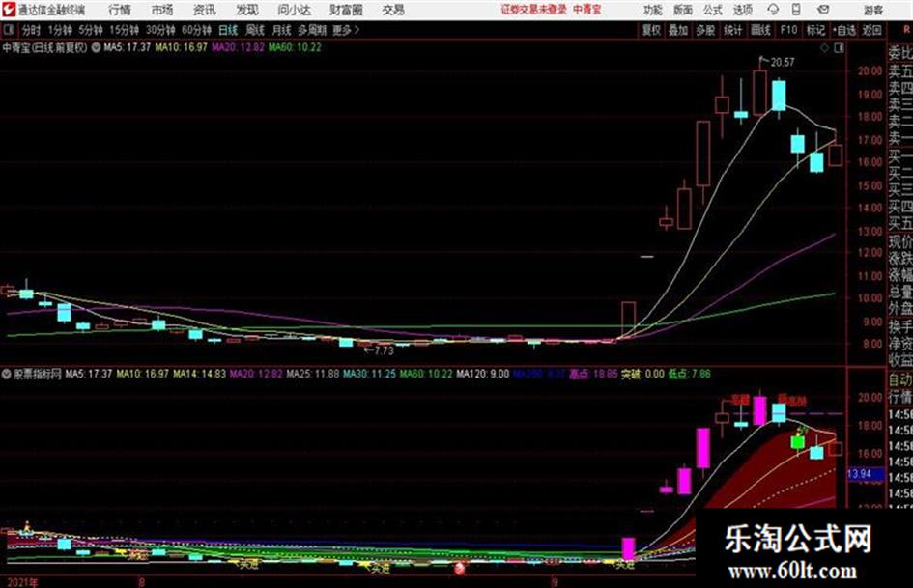This screenshot has height=588, width=913.
Task: Click MA14: 14.83 in the indicator header
Action: click(199, 374)
